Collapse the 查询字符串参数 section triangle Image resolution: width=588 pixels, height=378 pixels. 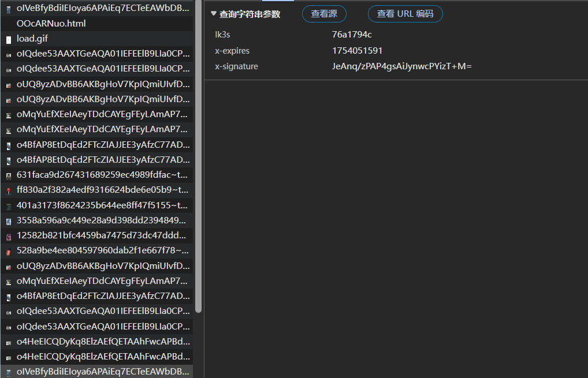(213, 13)
